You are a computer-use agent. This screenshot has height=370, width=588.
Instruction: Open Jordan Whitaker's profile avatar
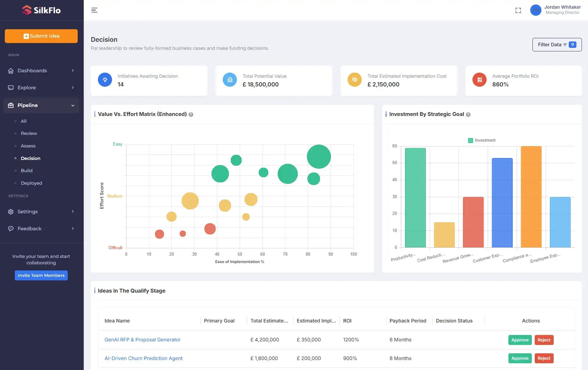(x=536, y=10)
